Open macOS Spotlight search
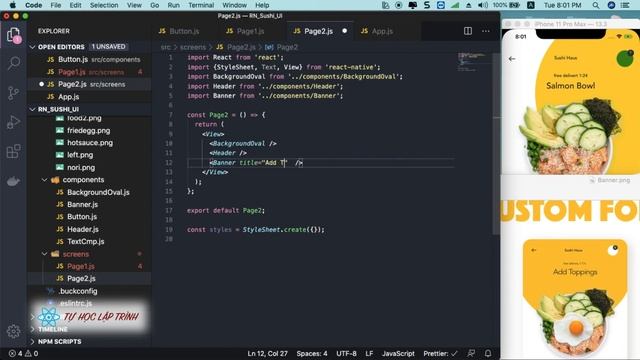The image size is (640, 360). [x=596, y=5]
